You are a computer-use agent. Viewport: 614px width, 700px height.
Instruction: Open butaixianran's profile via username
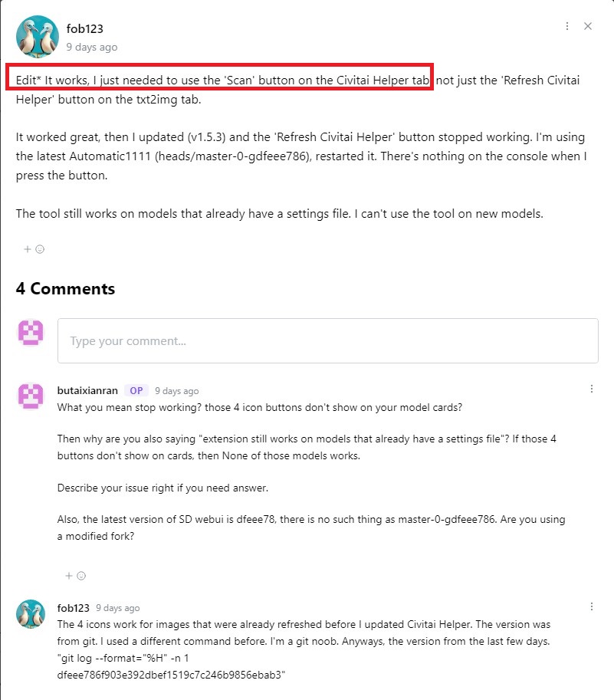(87, 390)
